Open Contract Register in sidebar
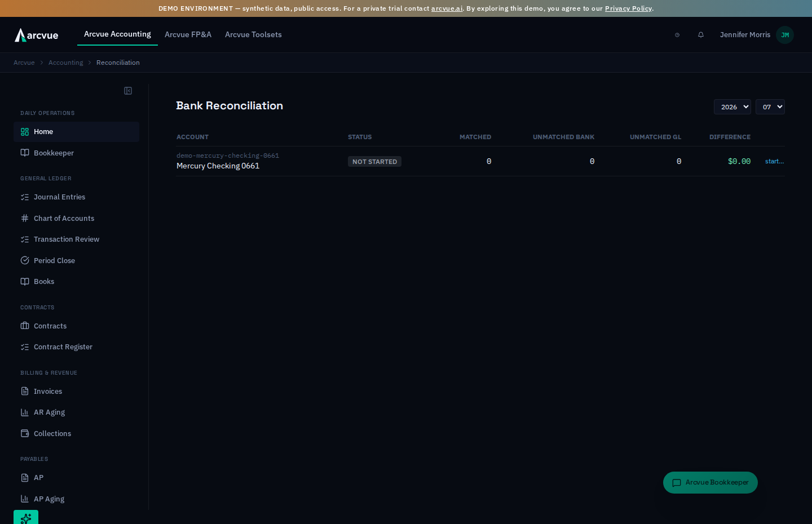This screenshot has height=524, width=812. [76, 347]
